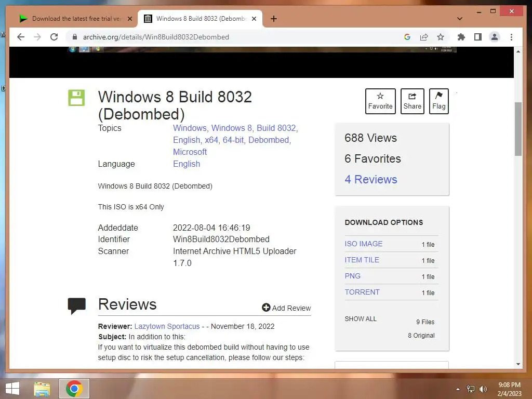The image size is (532, 399).
Task: Click the Chrome taskbar icon
Action: pos(74,389)
